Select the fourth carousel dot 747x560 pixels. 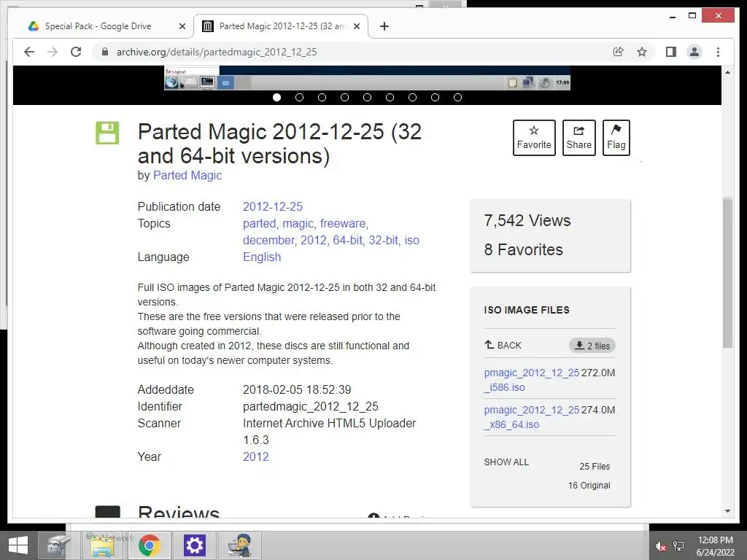click(344, 97)
